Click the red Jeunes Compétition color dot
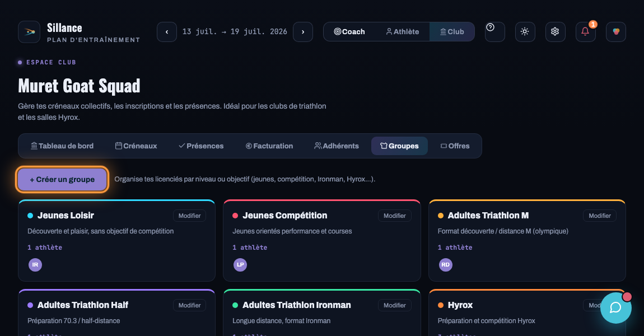Screen dimensions: 644x336 point(235,216)
